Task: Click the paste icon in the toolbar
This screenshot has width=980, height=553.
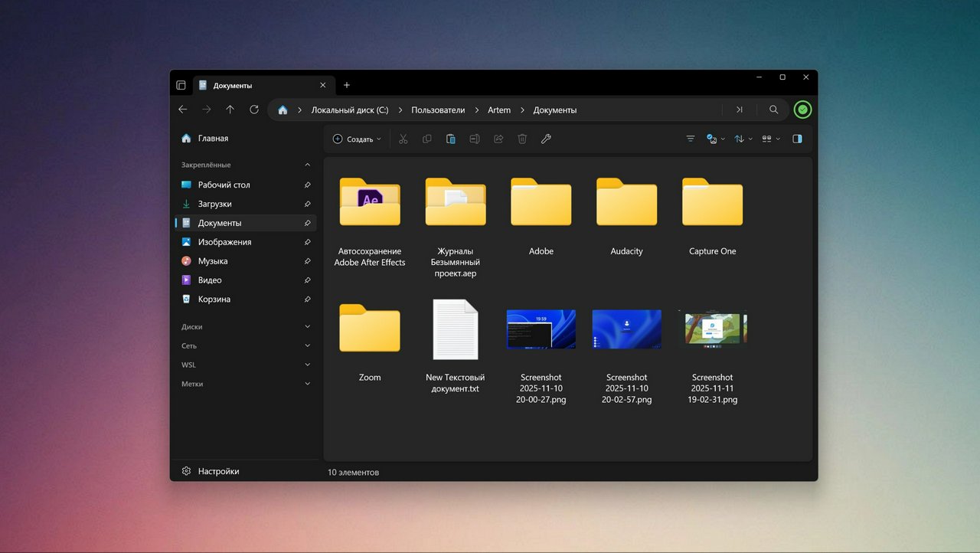Action: point(451,139)
